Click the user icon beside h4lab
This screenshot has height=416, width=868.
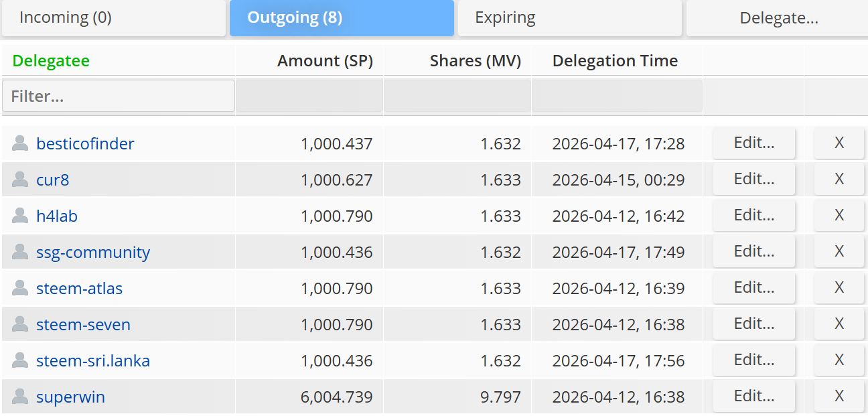tap(20, 216)
